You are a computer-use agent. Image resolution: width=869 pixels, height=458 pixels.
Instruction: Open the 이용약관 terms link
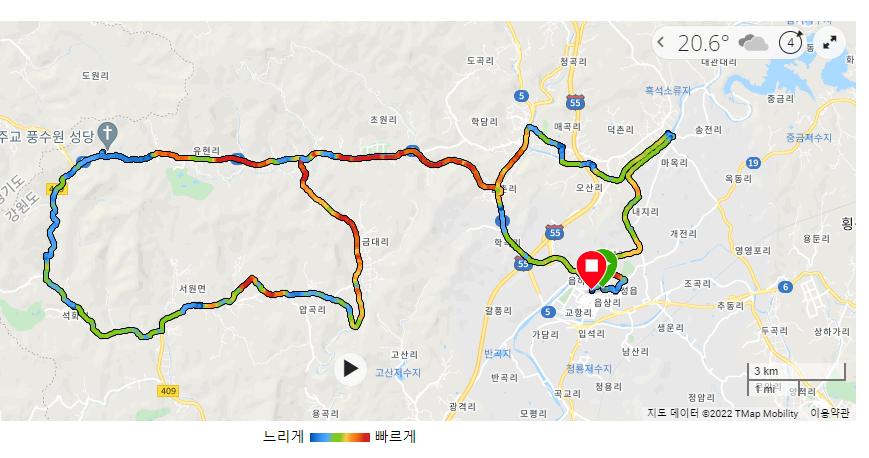coord(829,413)
